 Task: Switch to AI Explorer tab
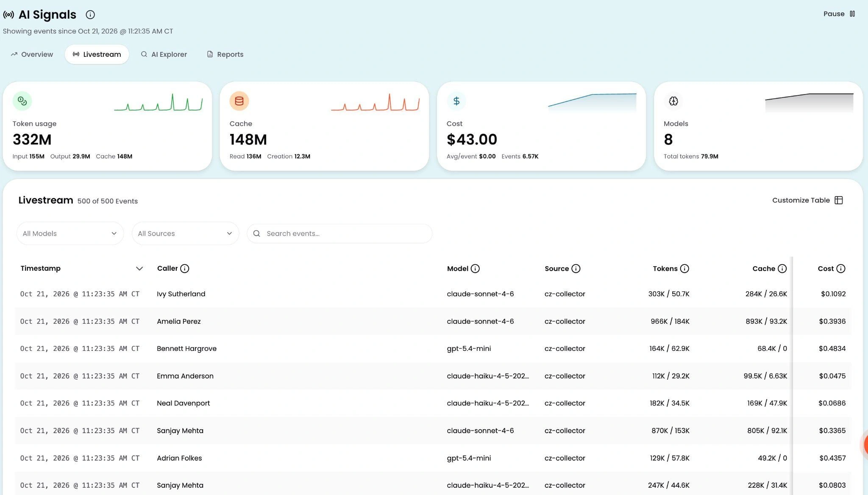[164, 54]
